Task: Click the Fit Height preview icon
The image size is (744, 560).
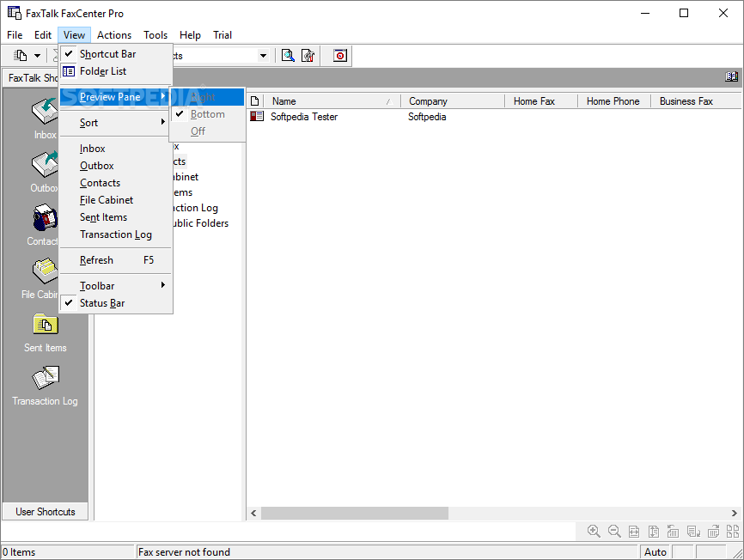Action: [x=654, y=532]
